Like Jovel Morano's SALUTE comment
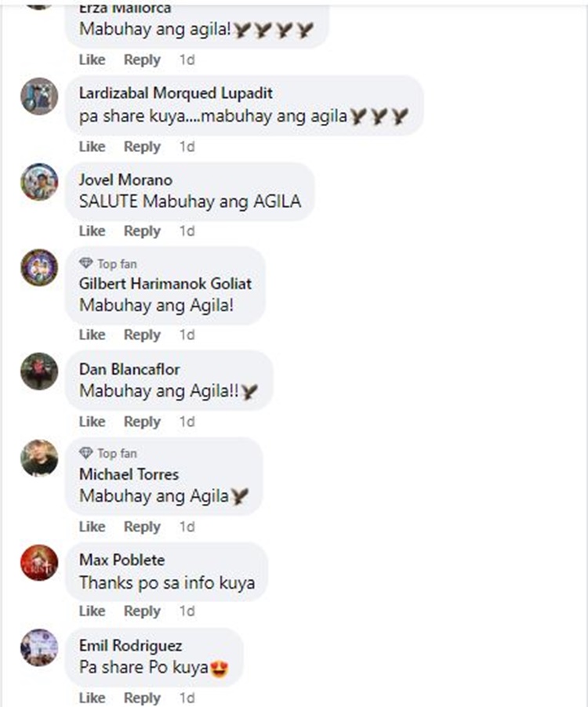 coord(92,231)
